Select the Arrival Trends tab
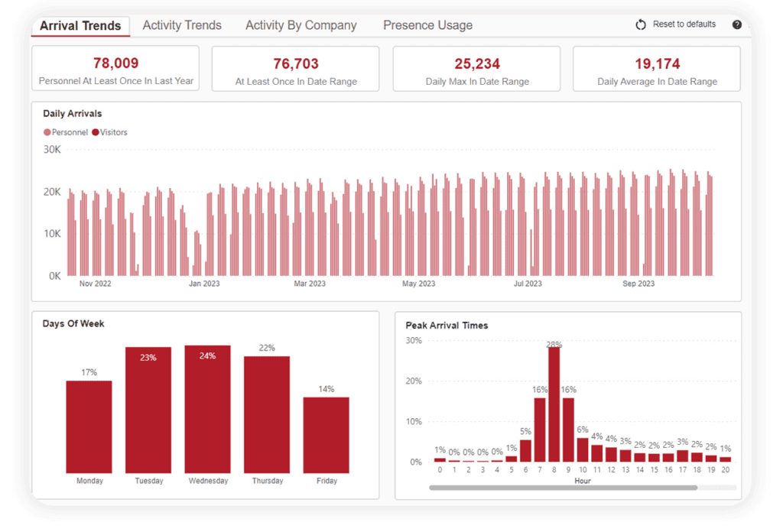This screenshot has height=532, width=783. click(80, 25)
